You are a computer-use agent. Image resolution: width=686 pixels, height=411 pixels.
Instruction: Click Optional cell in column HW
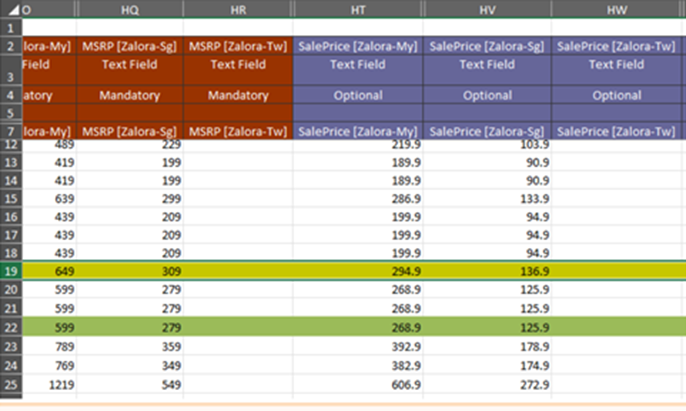click(x=616, y=95)
